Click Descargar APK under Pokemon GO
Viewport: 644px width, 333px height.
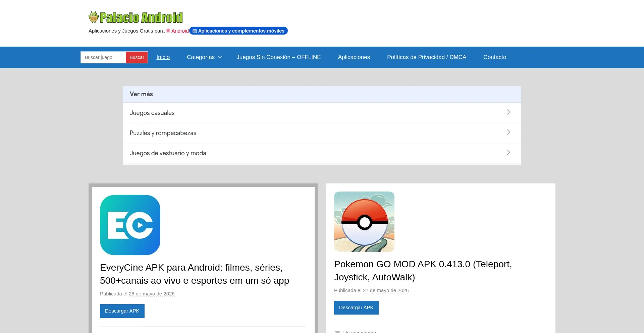(x=356, y=308)
